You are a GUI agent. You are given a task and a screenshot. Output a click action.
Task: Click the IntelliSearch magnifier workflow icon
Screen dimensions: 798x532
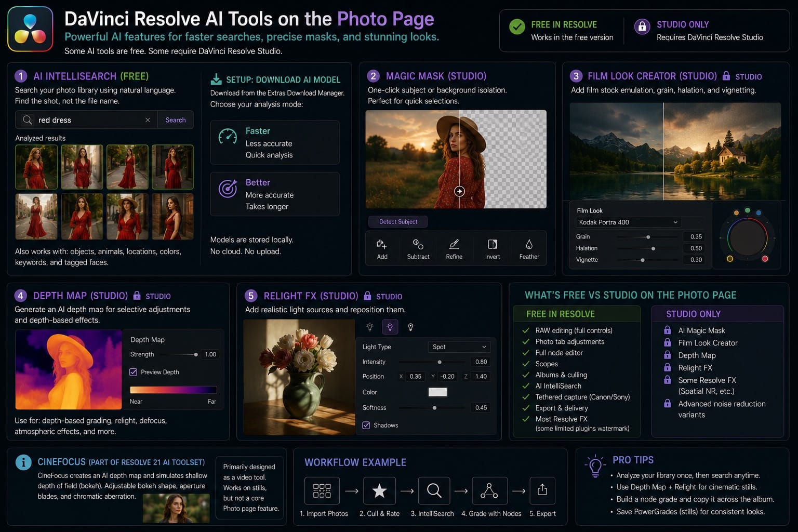pyautogui.click(x=434, y=490)
